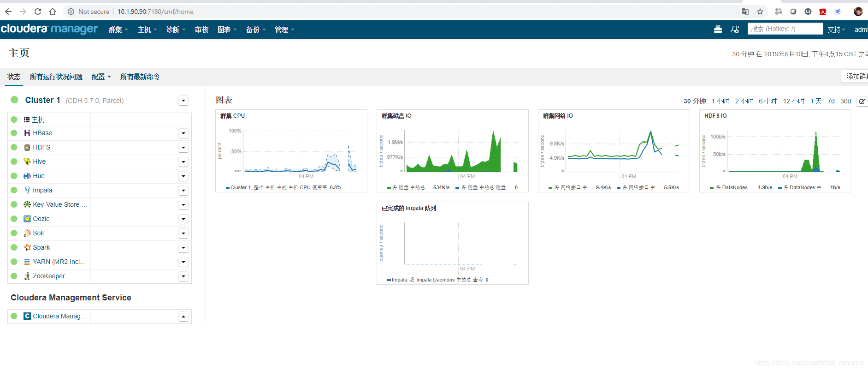Switch to 所有运行状况问题 tab
This screenshot has height=371, width=868.
click(56, 77)
